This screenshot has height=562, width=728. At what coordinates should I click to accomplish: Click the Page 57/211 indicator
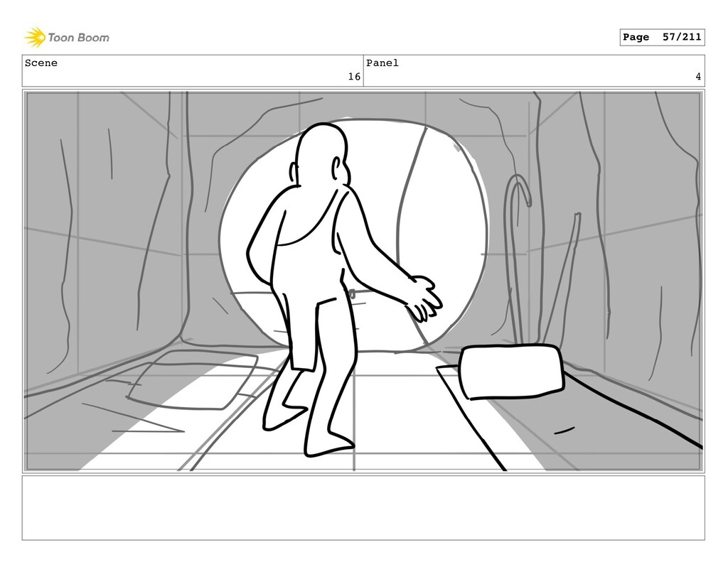point(662,37)
